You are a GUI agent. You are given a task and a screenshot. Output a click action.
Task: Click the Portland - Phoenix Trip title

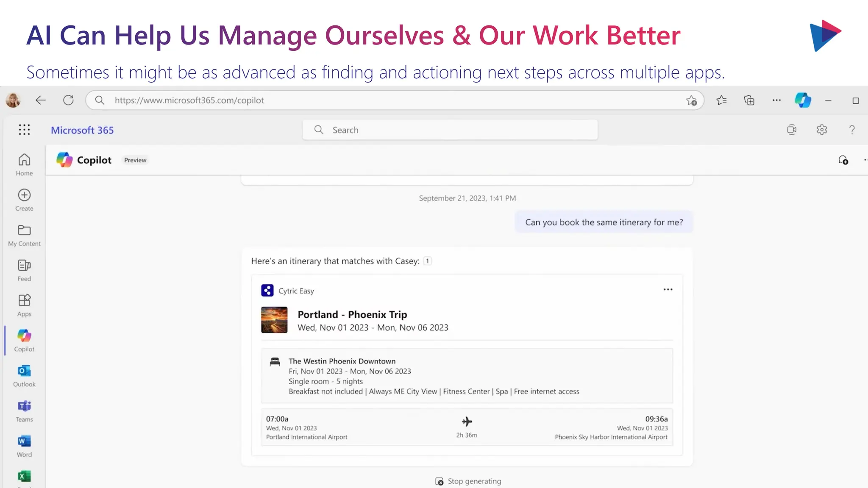click(352, 314)
